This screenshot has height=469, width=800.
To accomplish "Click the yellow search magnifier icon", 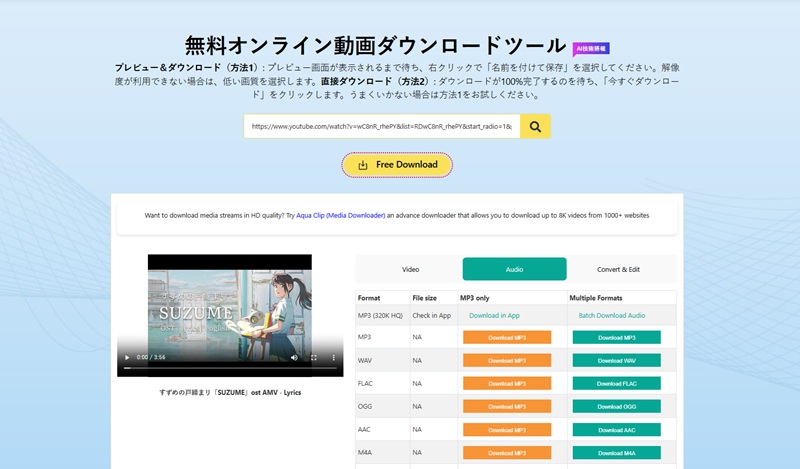I will (536, 127).
